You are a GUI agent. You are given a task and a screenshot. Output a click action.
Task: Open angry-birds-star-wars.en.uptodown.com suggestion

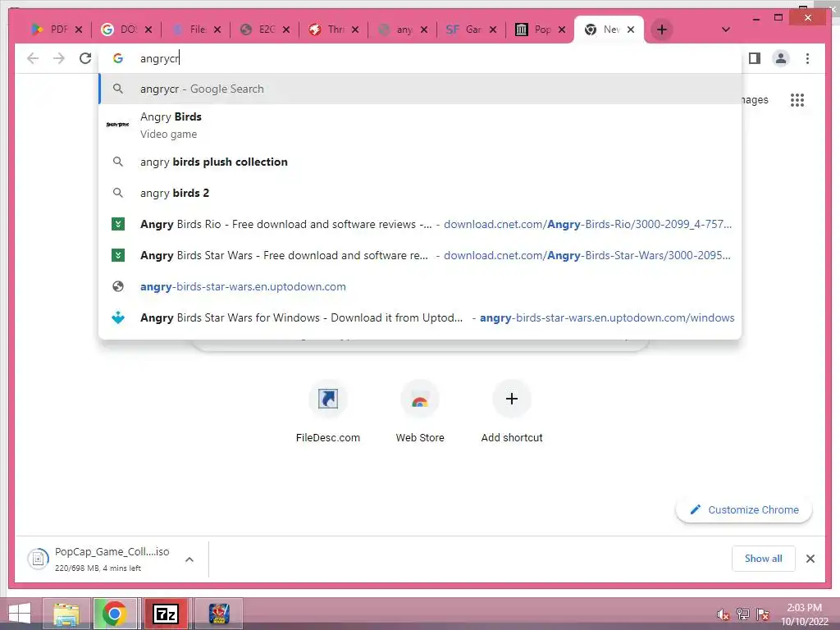point(421,286)
